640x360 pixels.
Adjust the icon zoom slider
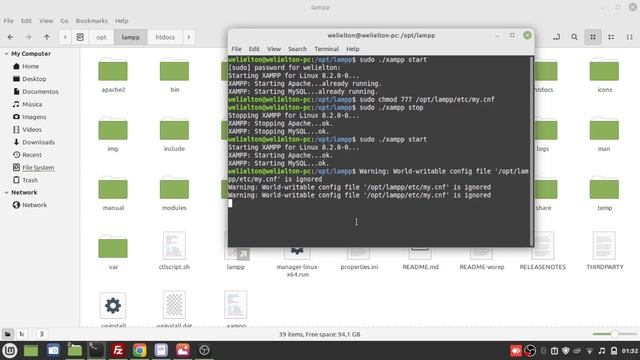(615, 334)
